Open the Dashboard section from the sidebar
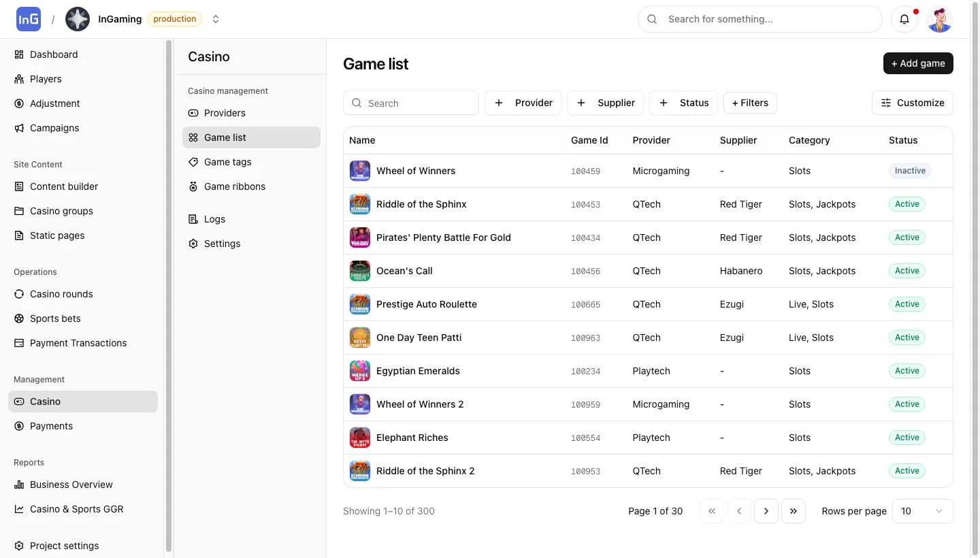The height and width of the screenshot is (558, 980). [x=54, y=54]
